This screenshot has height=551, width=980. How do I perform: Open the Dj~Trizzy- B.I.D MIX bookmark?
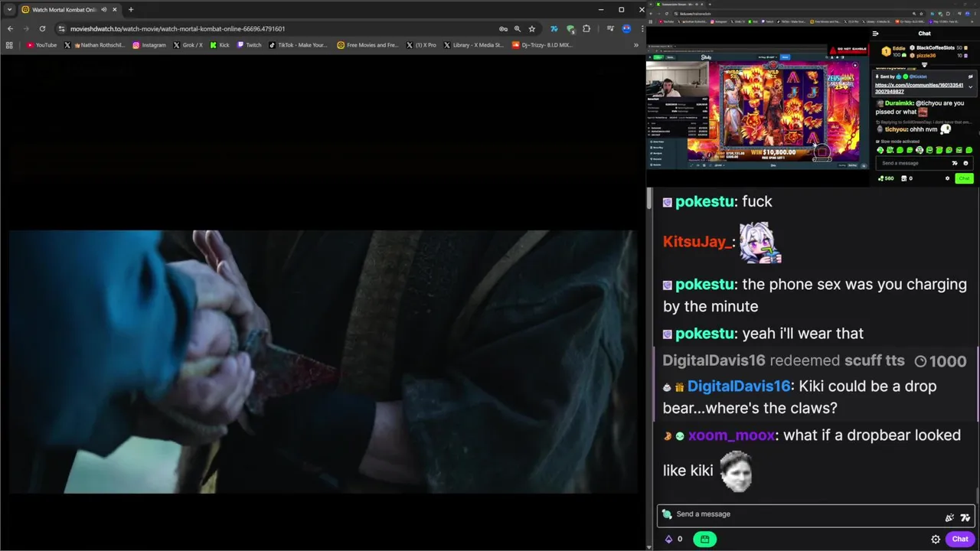coord(542,45)
